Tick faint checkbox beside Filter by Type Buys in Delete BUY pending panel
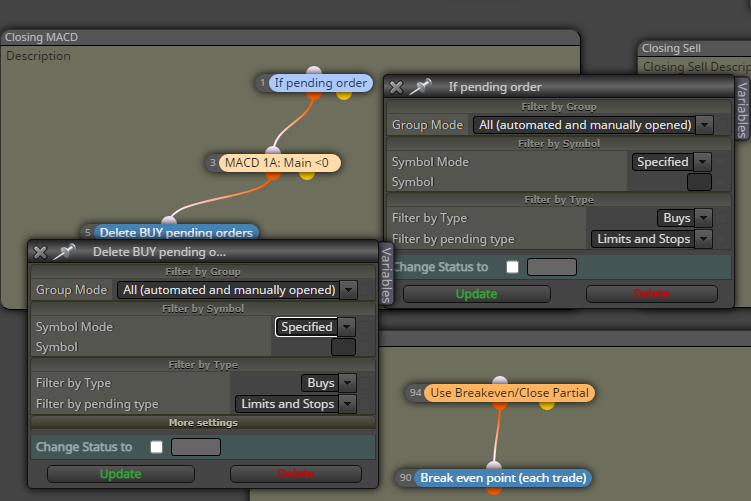This screenshot has width=751, height=501. pyautogui.click(x=365, y=383)
